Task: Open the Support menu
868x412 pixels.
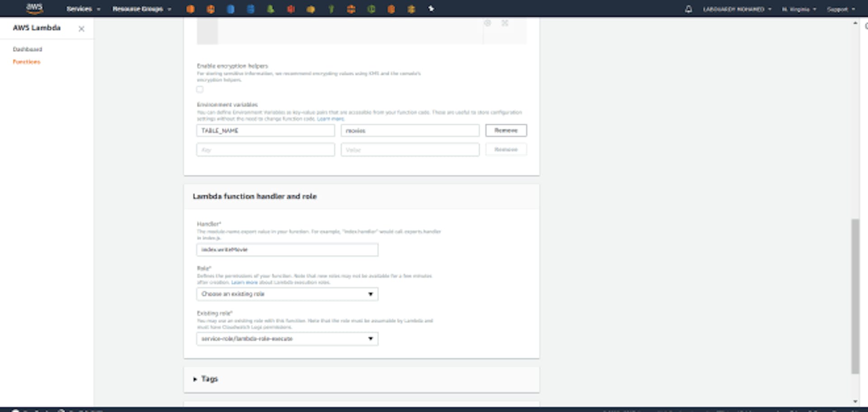Action: 841,9
